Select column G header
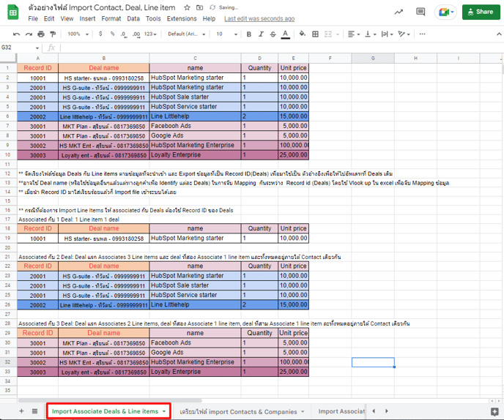Image resolution: width=504 pixels, height=420 pixels. point(373,58)
